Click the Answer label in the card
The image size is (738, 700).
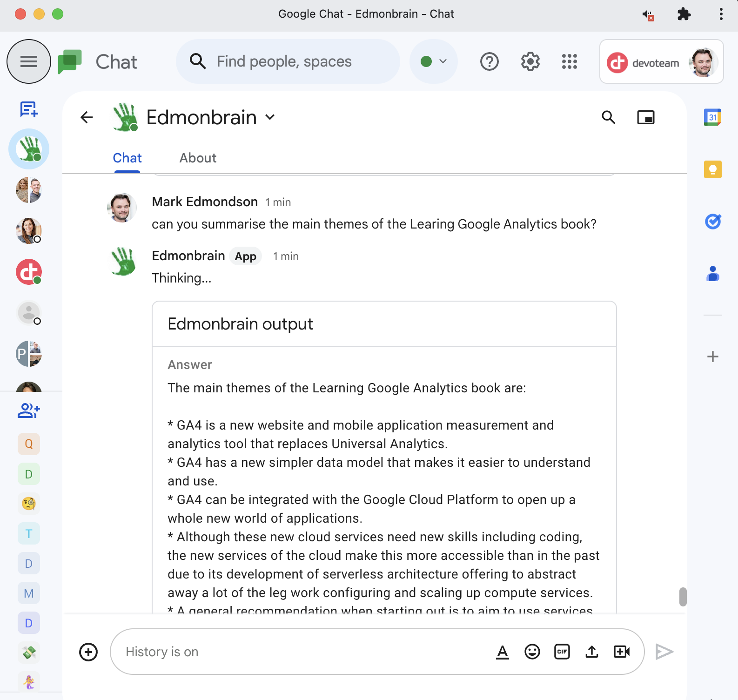pos(190,365)
